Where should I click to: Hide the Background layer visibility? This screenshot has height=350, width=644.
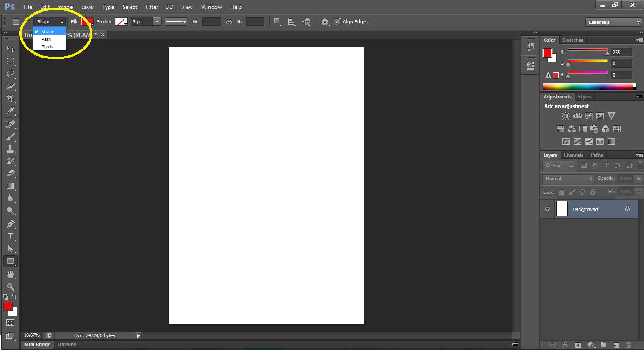547,208
